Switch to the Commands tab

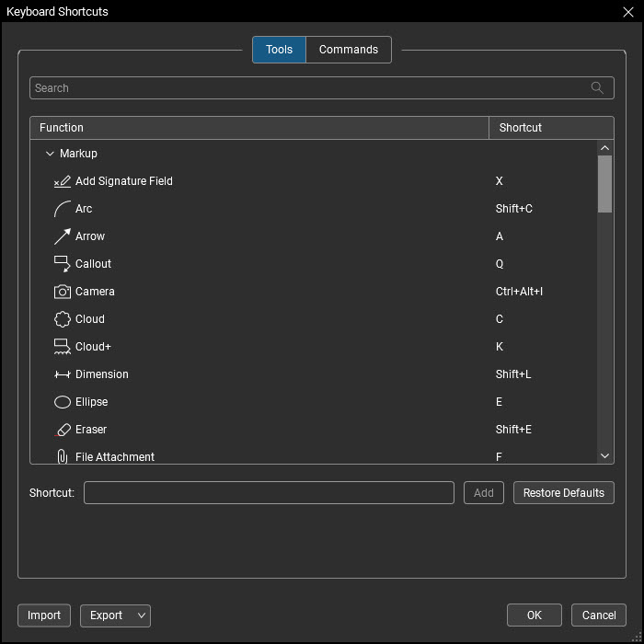point(349,50)
